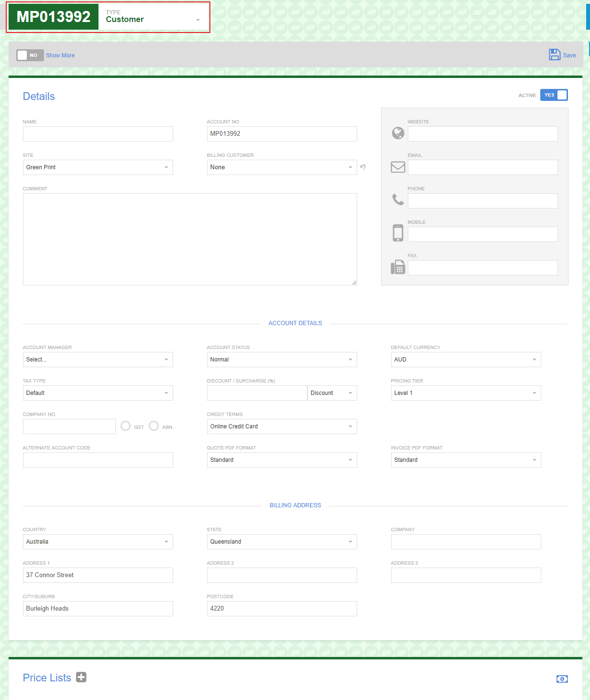Open the State dropdown showing Queensland
Screen dimensions: 590x700
[282, 542]
